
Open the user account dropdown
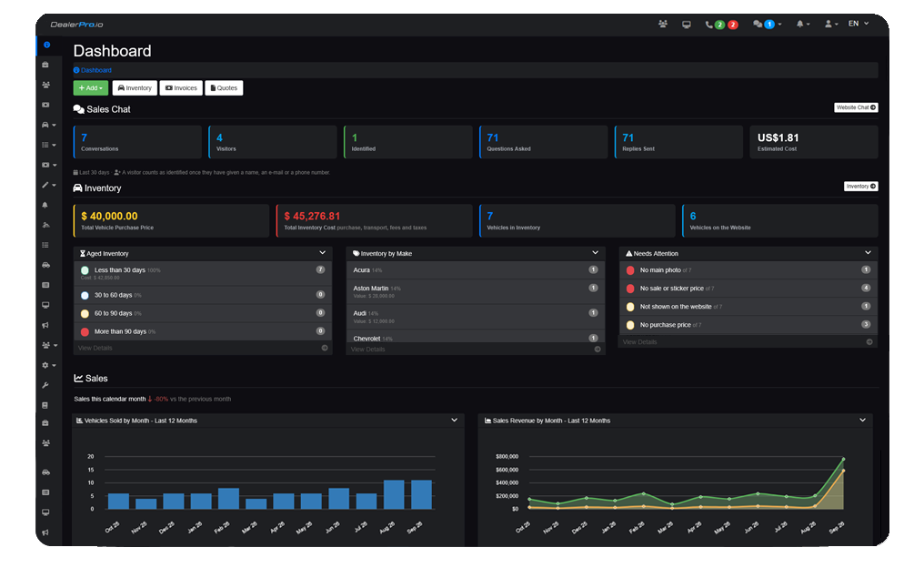tap(831, 25)
